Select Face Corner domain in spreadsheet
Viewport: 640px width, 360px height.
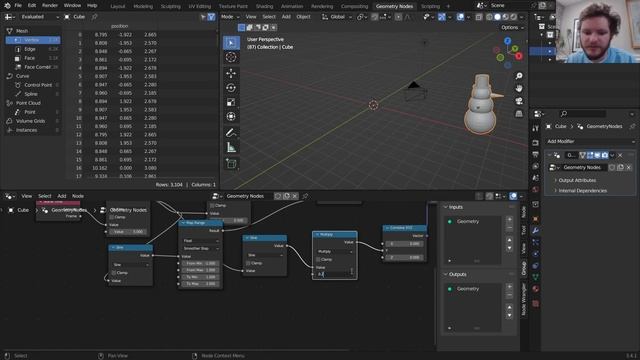[x=37, y=67]
